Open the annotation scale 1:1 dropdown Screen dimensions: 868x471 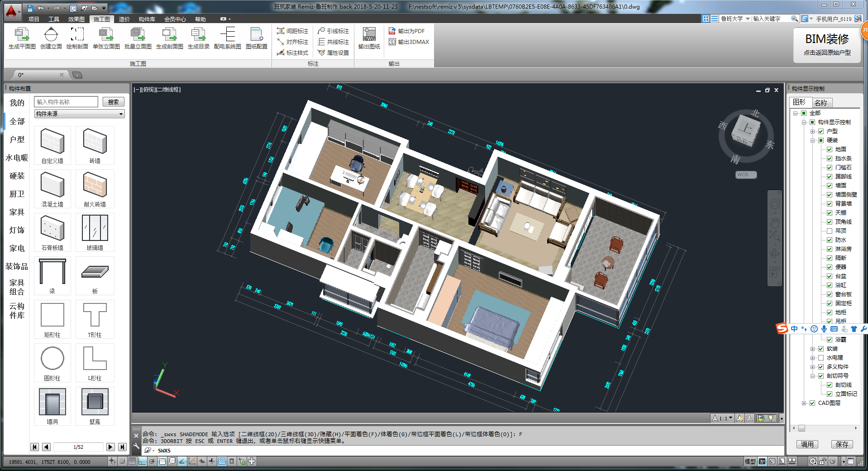coord(722,418)
